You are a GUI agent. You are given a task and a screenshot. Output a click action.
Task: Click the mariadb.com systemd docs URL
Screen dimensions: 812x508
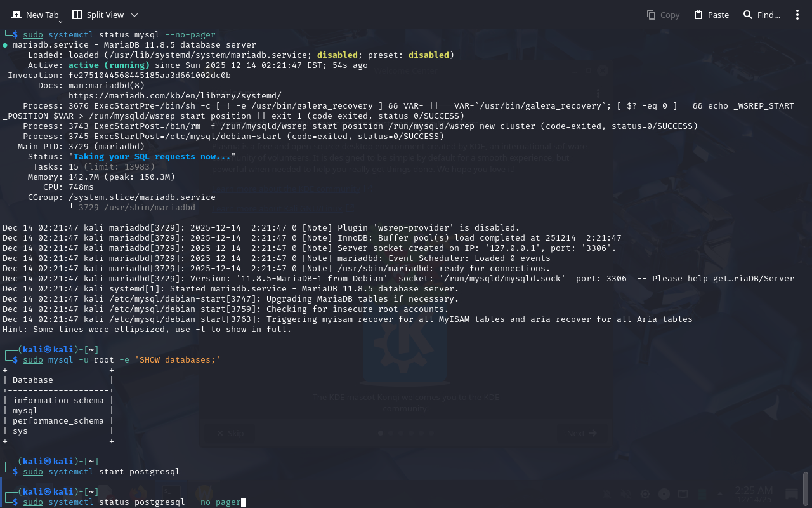click(174, 96)
